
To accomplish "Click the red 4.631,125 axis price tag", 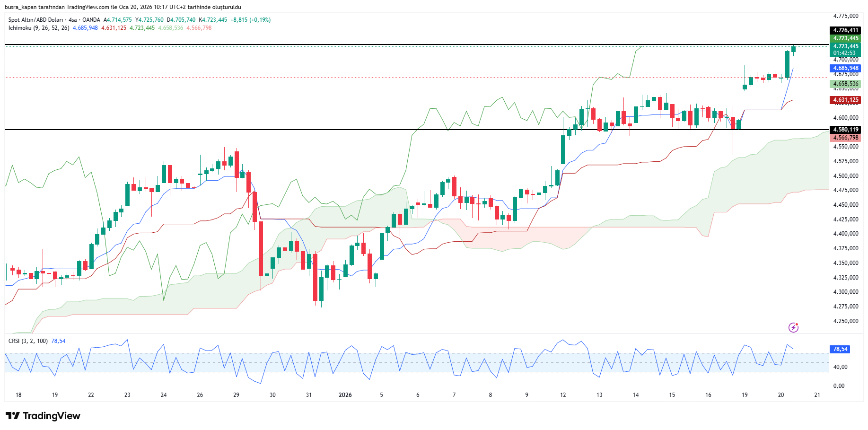I will pos(845,100).
